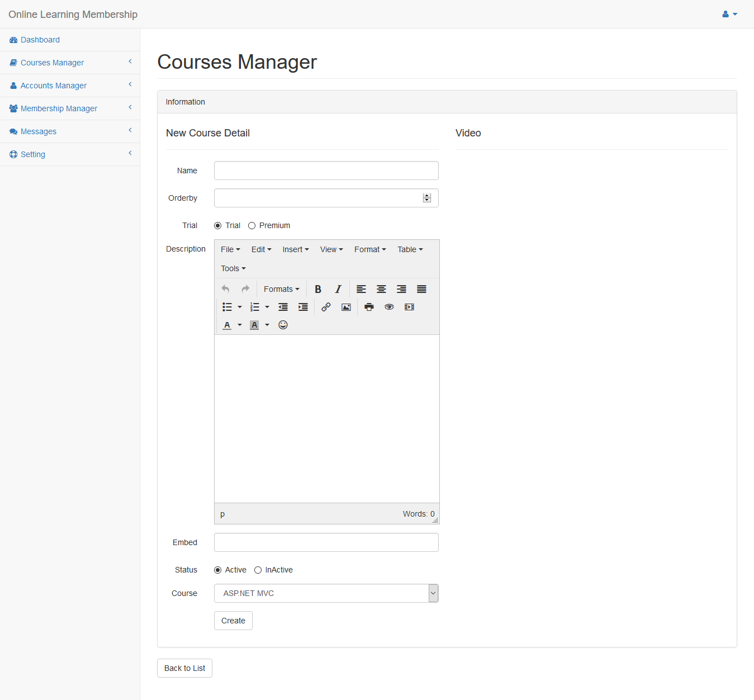Open the Table menu in the editor

[410, 249]
